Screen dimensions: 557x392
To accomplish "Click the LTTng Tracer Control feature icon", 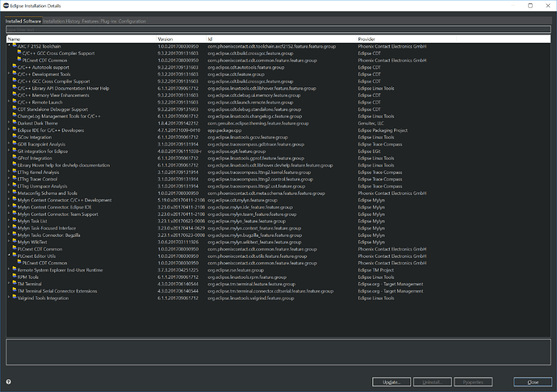I will point(15,178).
